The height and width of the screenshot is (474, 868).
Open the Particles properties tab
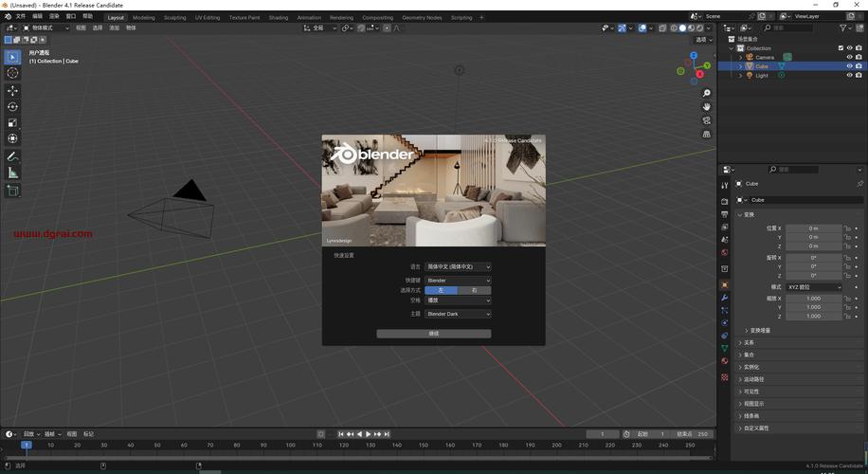(x=725, y=310)
